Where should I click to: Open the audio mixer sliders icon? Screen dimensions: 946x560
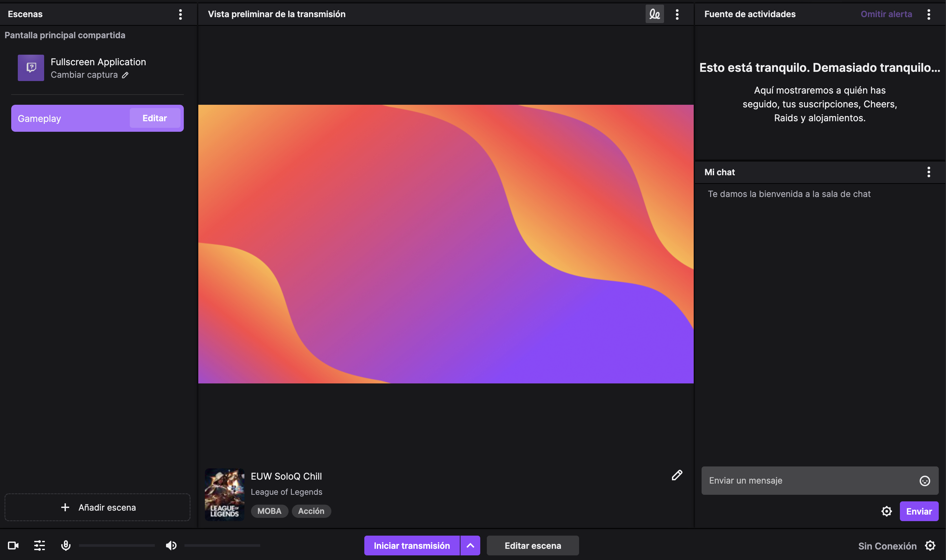(x=40, y=546)
